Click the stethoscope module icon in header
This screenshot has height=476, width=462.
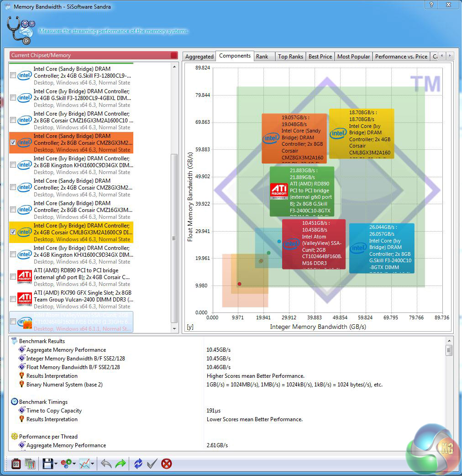(21, 30)
